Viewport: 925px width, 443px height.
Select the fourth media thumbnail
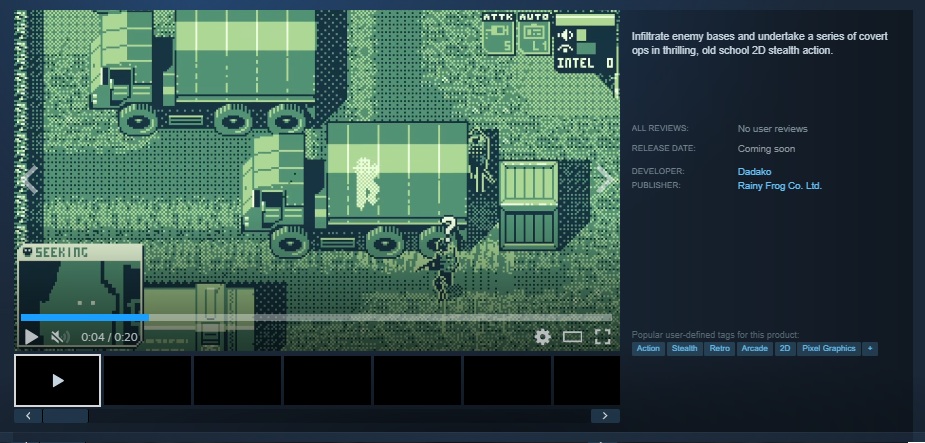click(x=327, y=380)
